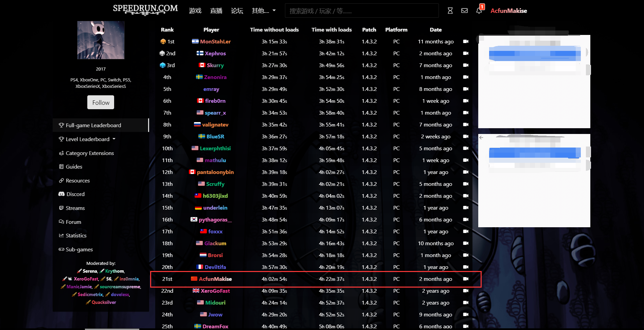Open the hourglass pending runs icon
The image size is (644, 330).
(x=450, y=11)
